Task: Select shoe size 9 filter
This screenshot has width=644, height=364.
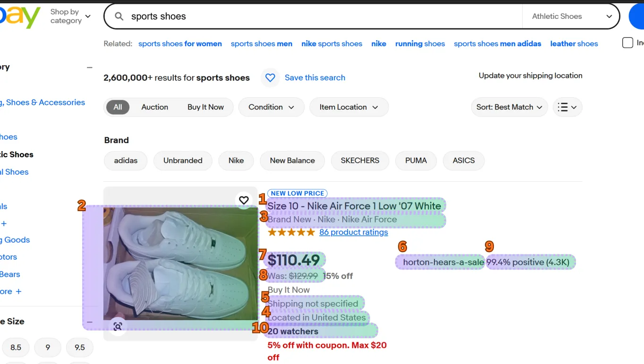Action: click(x=48, y=347)
